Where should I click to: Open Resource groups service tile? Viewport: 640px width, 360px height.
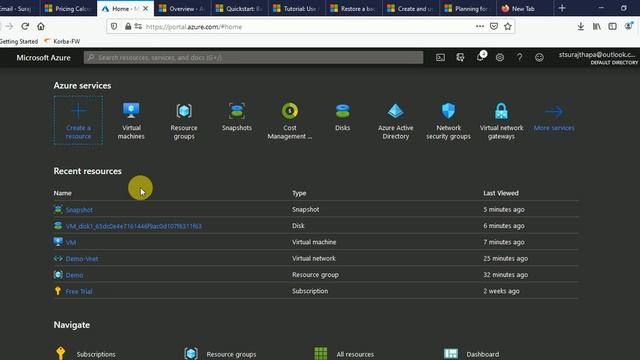click(184, 120)
